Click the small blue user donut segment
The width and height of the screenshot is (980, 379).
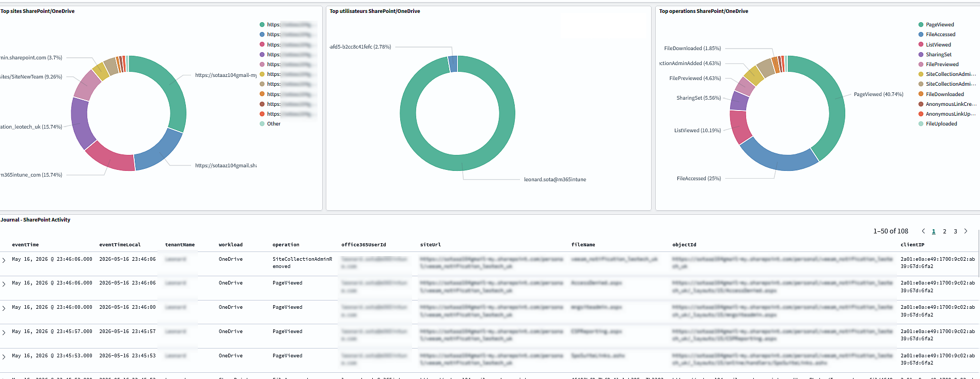click(453, 64)
